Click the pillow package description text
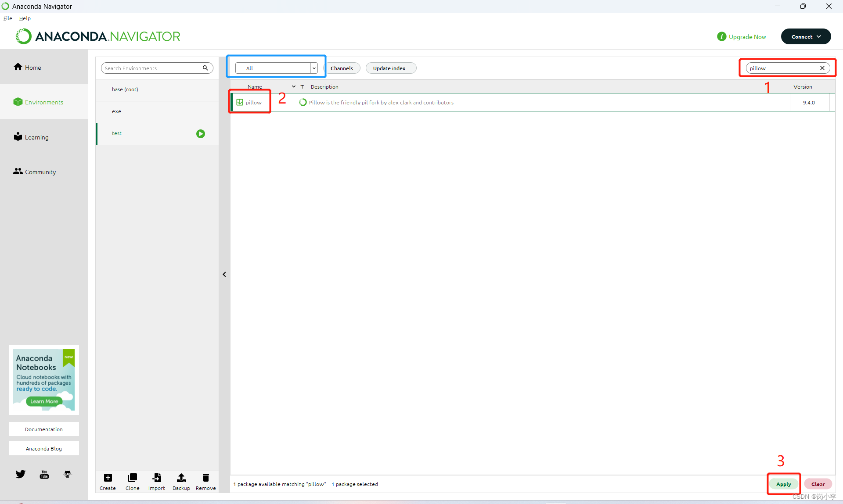 (381, 103)
